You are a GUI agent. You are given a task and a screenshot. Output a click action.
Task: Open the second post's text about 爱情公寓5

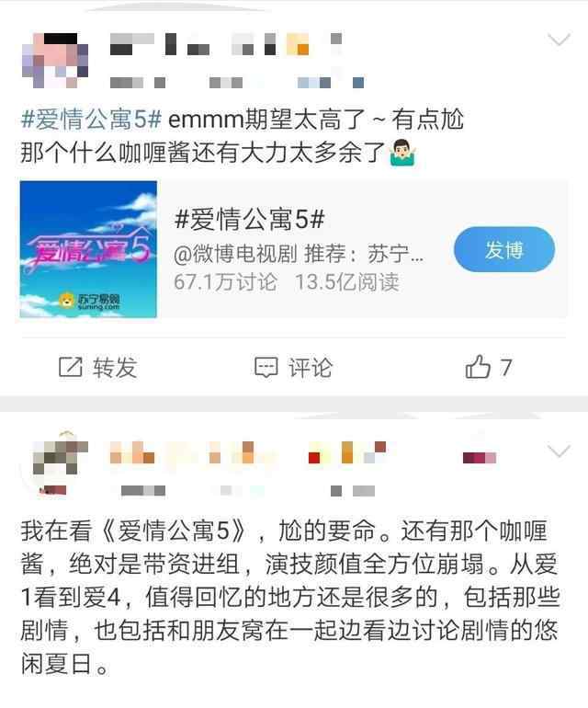[290, 597]
